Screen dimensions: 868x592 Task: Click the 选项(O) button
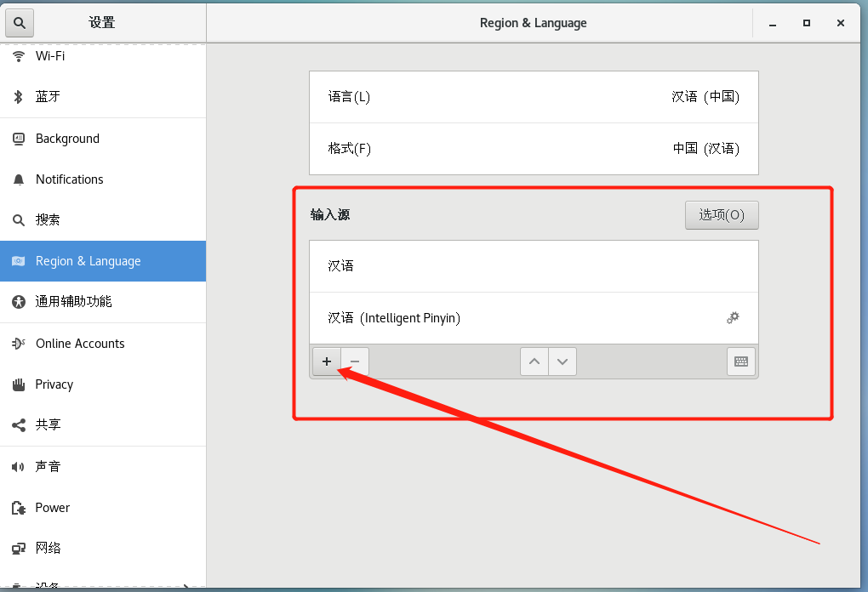click(x=722, y=214)
